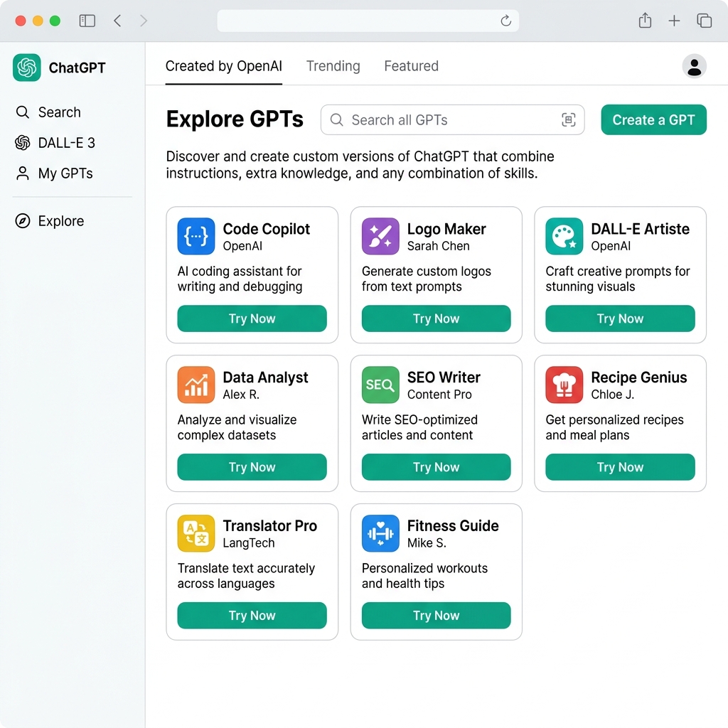
Task: Click author name Mike S.
Action: pyautogui.click(x=427, y=542)
